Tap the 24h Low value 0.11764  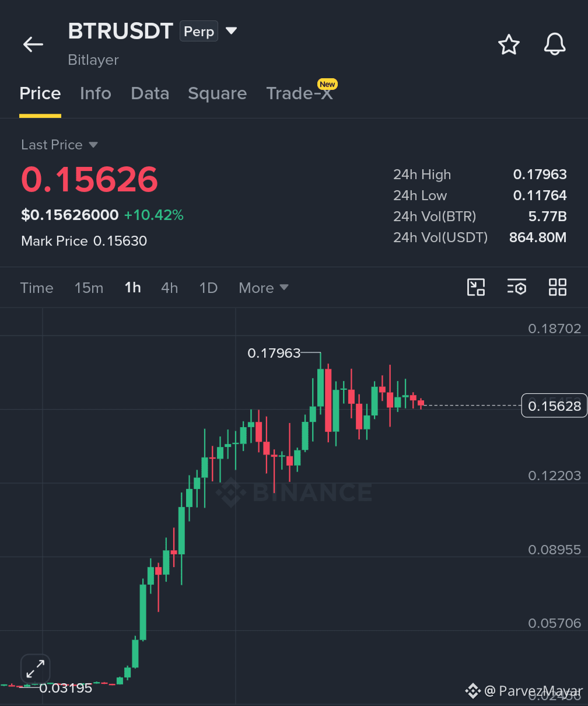point(540,195)
